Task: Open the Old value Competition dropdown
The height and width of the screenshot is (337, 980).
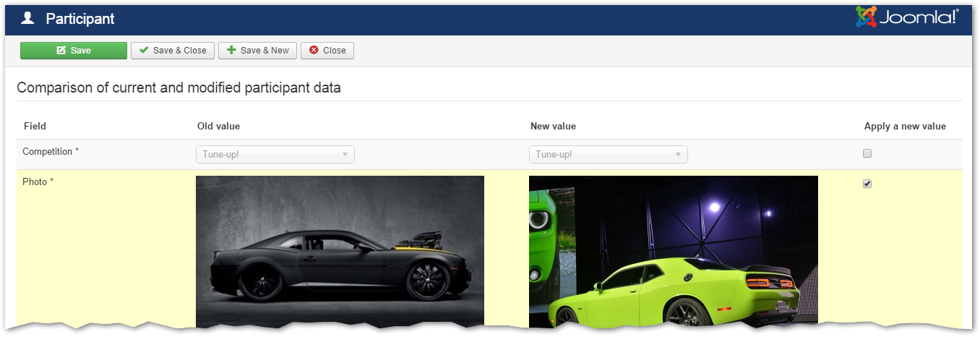Action: coord(275,155)
